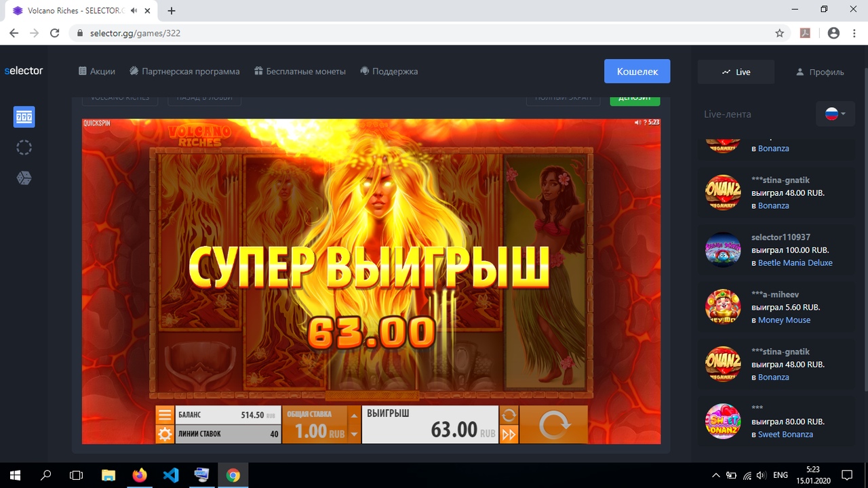Click the Баланс 514.50 RUB field
Viewport: 868px width, 488px height.
[x=228, y=415]
